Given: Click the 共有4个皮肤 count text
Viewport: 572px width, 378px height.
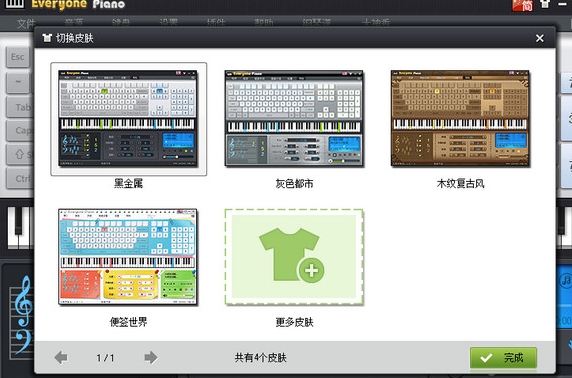Looking at the screenshot, I should coord(260,358).
